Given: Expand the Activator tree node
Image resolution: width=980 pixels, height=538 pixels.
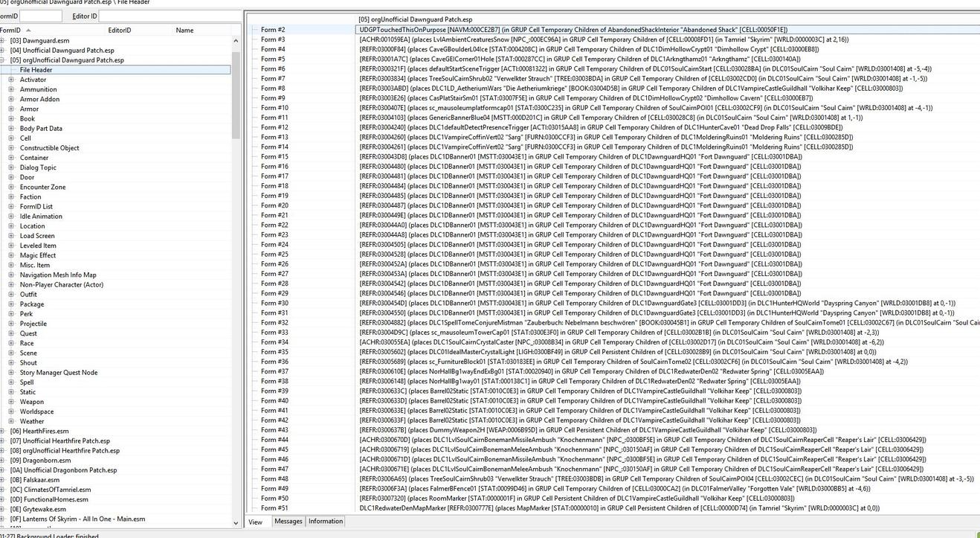Looking at the screenshot, I should [11, 80].
